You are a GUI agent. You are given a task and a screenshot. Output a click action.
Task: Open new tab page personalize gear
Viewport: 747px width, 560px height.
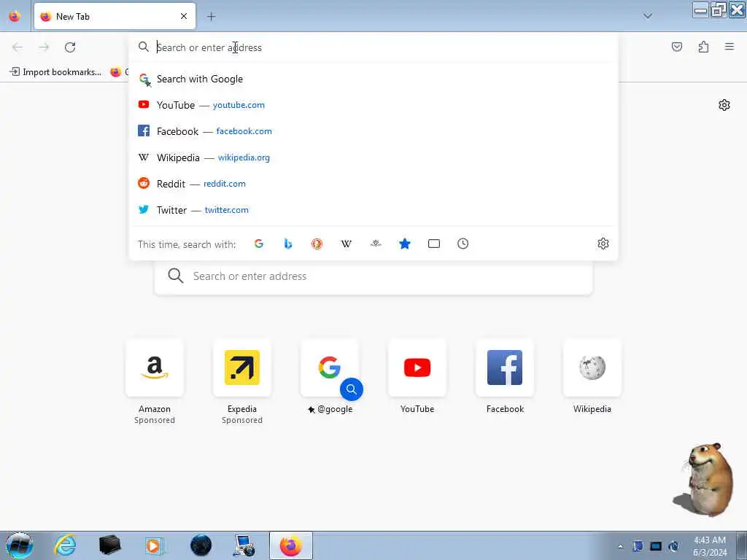[724, 105]
